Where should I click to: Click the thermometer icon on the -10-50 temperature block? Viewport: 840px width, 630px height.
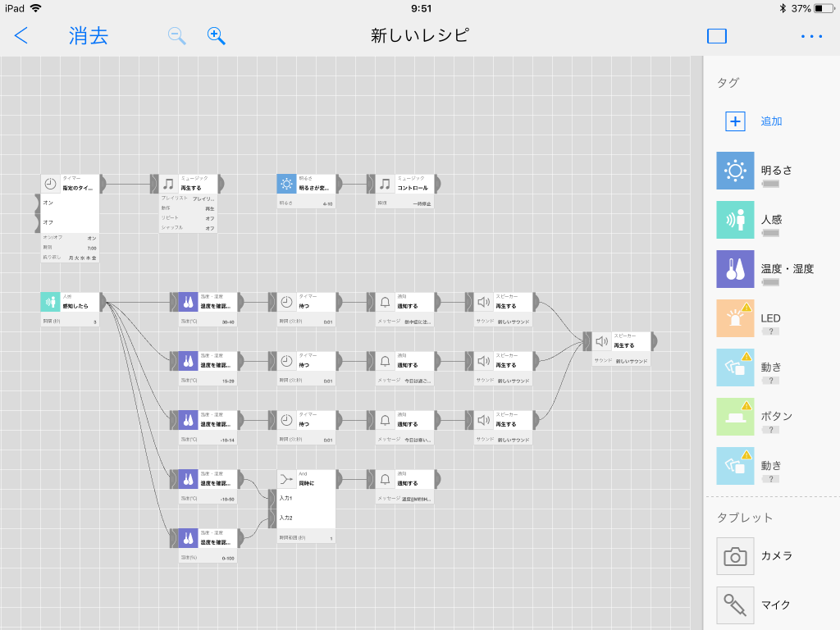click(188, 479)
